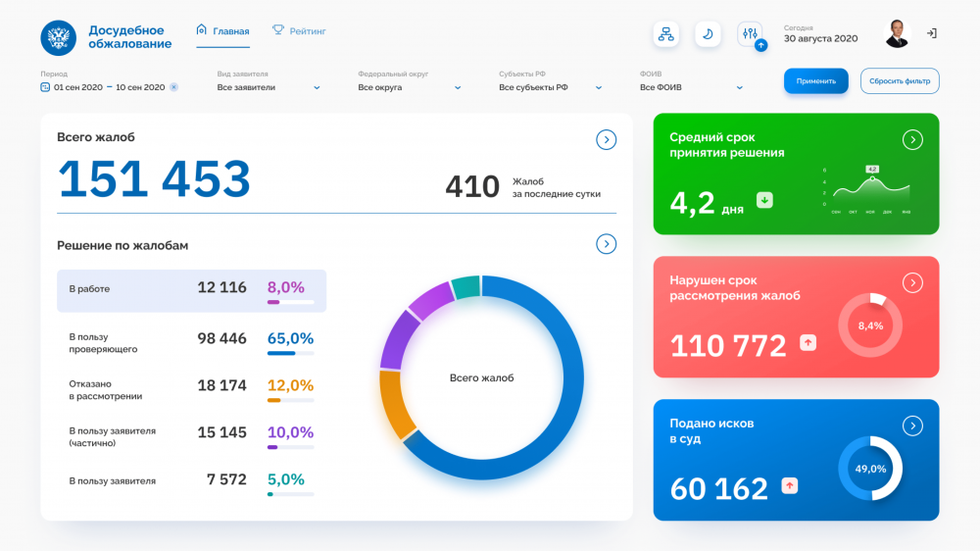Expand the Федеральный округ dropdown

410,87
